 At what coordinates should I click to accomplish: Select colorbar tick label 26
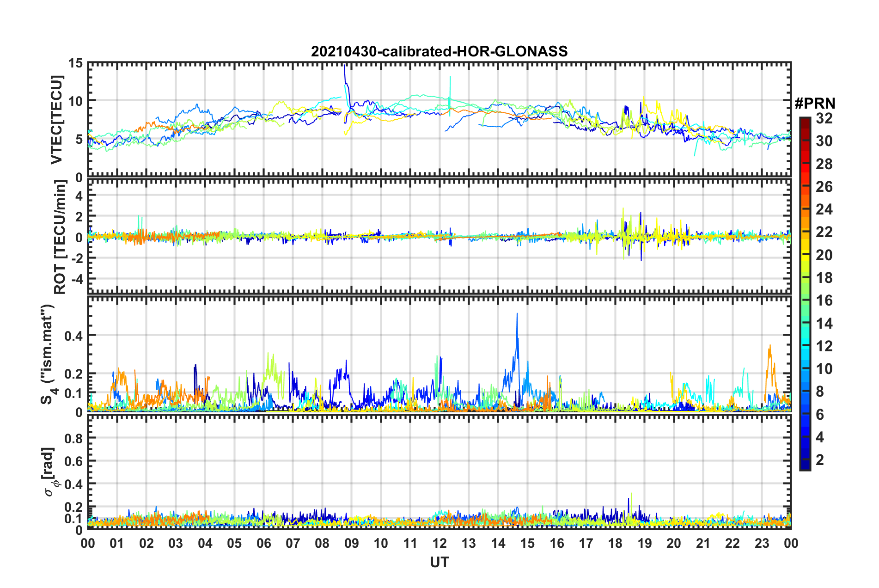coord(824,187)
